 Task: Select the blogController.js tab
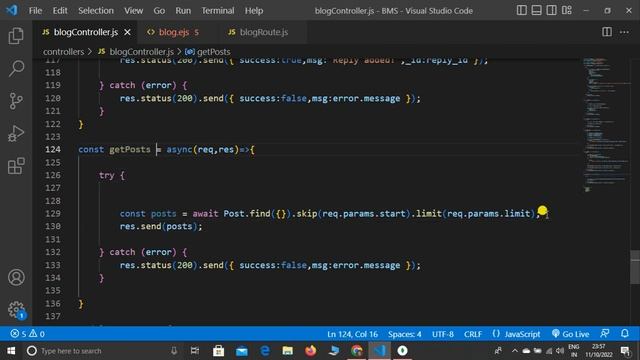[86, 32]
